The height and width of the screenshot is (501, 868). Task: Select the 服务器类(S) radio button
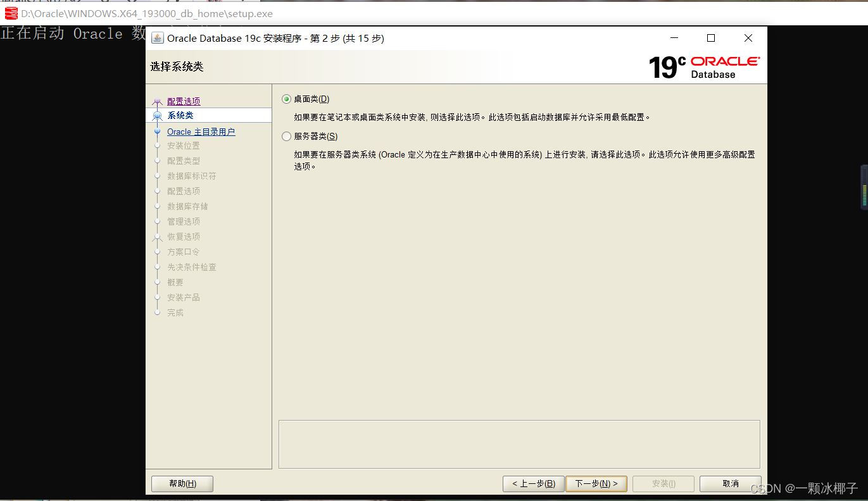(286, 136)
